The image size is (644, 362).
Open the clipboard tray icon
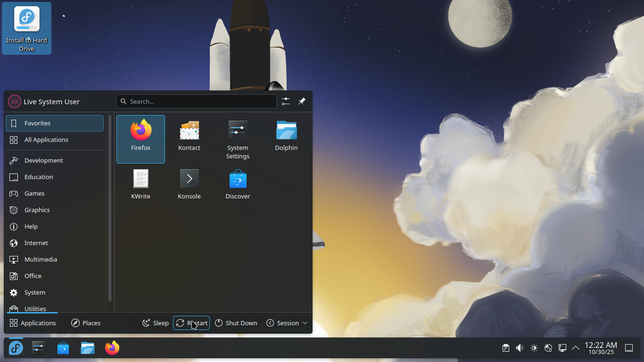pos(506,348)
